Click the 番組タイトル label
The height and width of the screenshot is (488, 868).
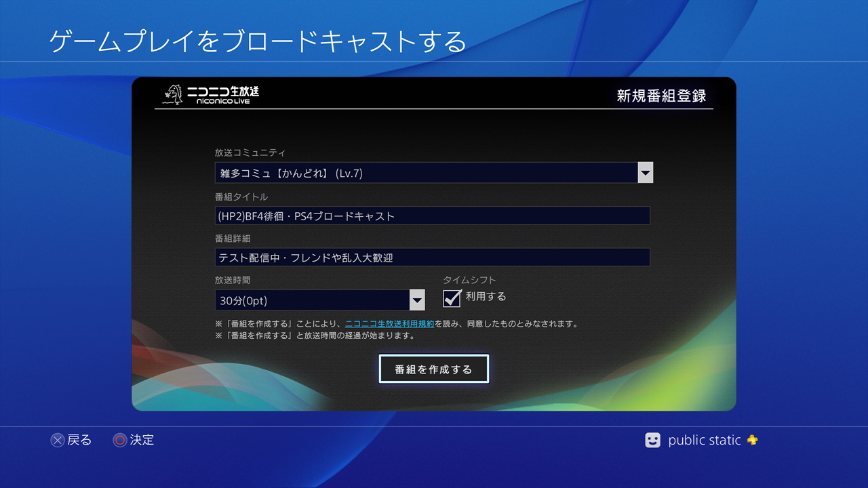[x=241, y=197]
